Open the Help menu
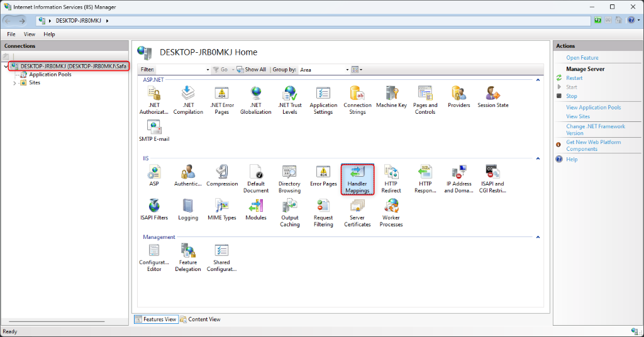 pyautogui.click(x=49, y=34)
